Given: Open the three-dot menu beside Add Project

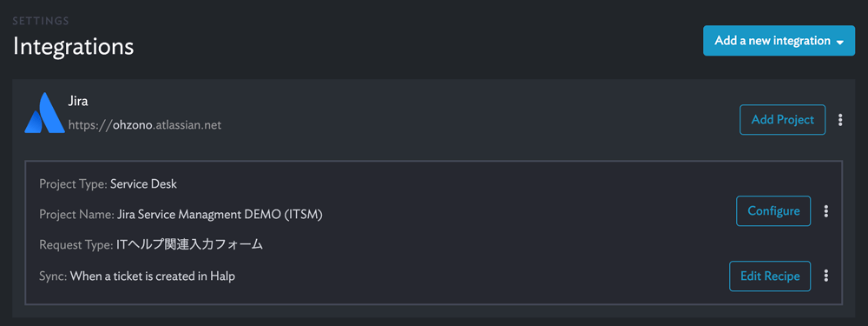Looking at the screenshot, I should click(x=840, y=119).
